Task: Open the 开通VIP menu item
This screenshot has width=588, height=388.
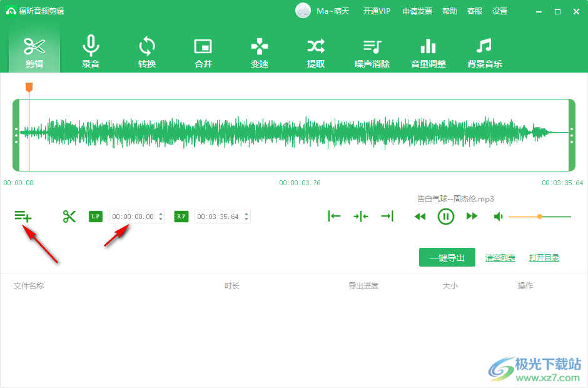Action: click(x=377, y=11)
